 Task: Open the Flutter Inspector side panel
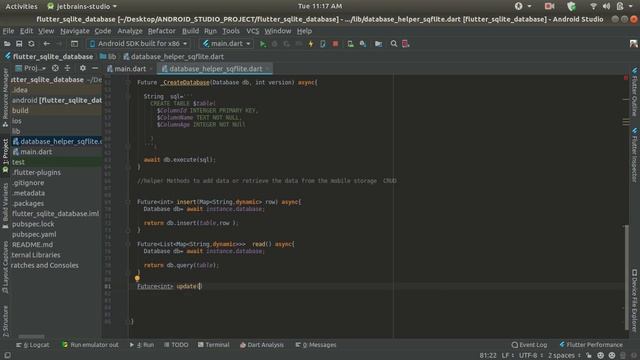(x=635, y=155)
